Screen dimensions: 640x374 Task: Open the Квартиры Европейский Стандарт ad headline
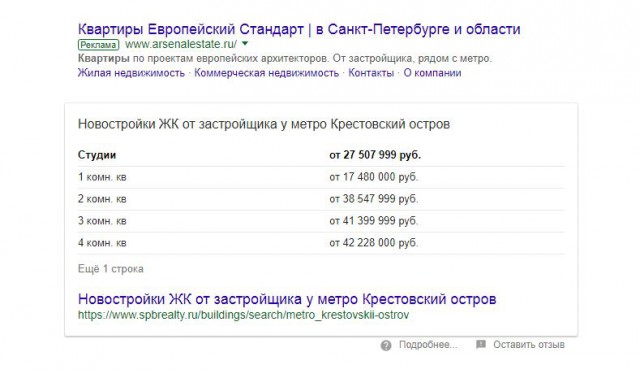coord(299,29)
